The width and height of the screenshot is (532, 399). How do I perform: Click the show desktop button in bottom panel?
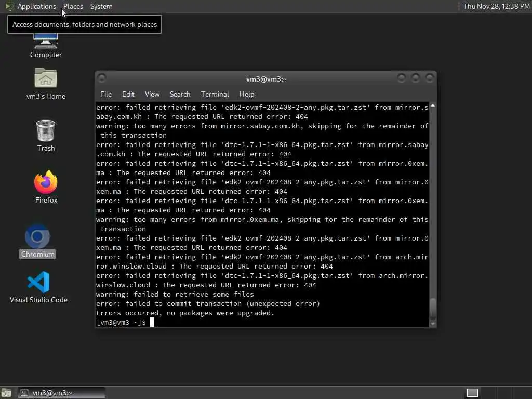click(x=6, y=393)
